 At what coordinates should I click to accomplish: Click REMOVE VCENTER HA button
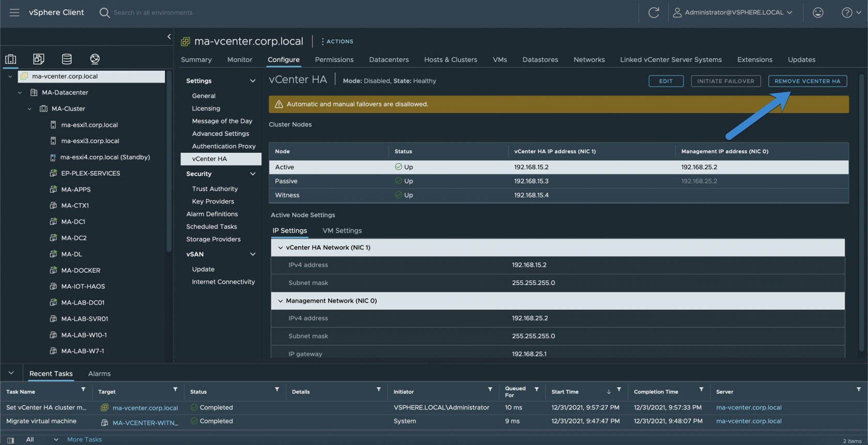click(807, 81)
